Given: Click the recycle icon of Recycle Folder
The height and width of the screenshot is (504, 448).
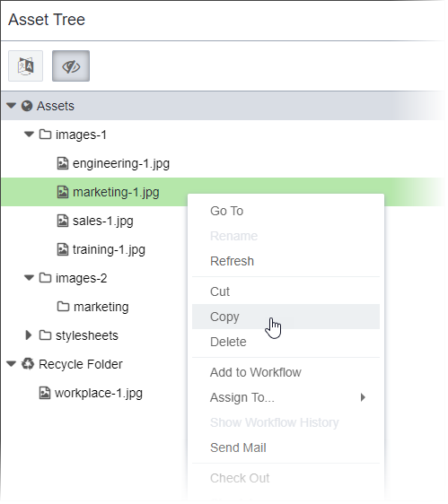Looking at the screenshot, I should (x=28, y=364).
